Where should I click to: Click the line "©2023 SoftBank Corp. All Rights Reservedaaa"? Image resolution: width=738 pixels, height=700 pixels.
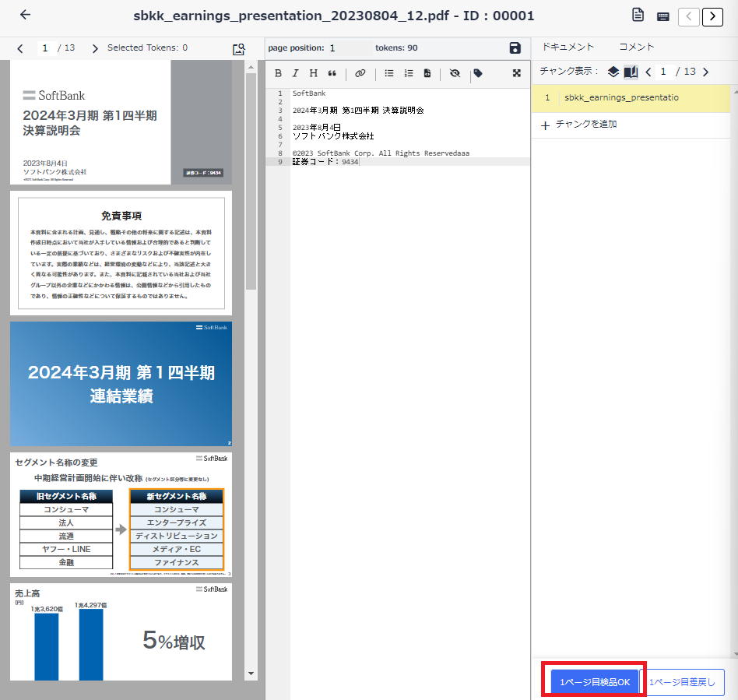pos(381,153)
